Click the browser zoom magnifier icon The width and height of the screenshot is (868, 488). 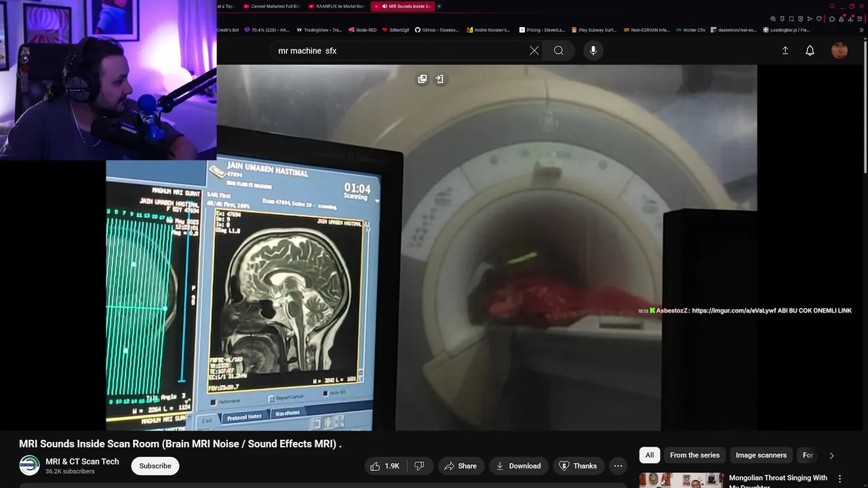tap(773, 18)
